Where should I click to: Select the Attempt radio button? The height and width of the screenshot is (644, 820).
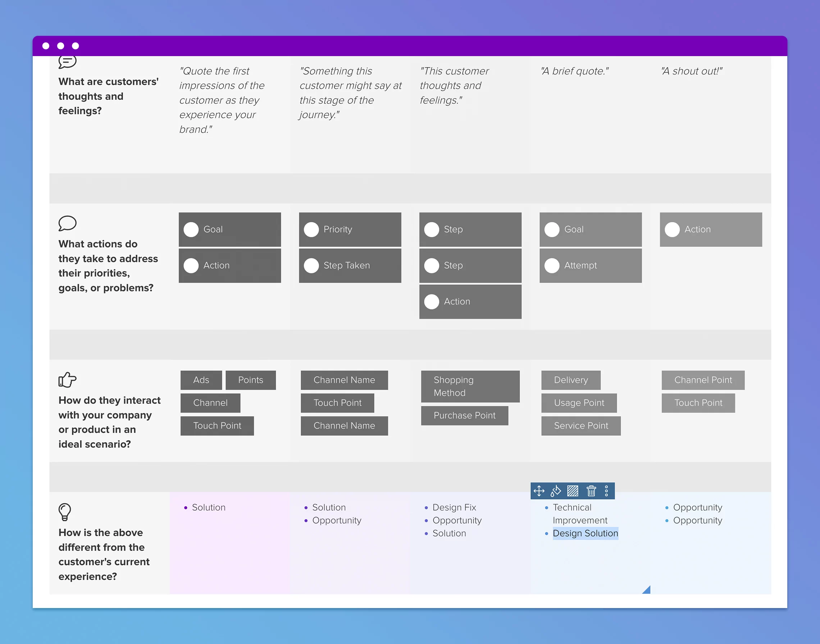pyautogui.click(x=552, y=265)
